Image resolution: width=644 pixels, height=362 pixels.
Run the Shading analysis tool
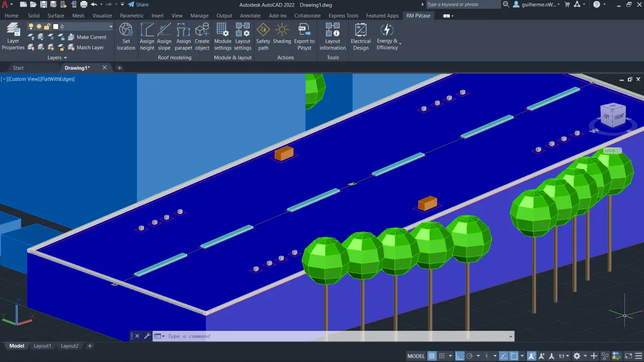(x=282, y=37)
